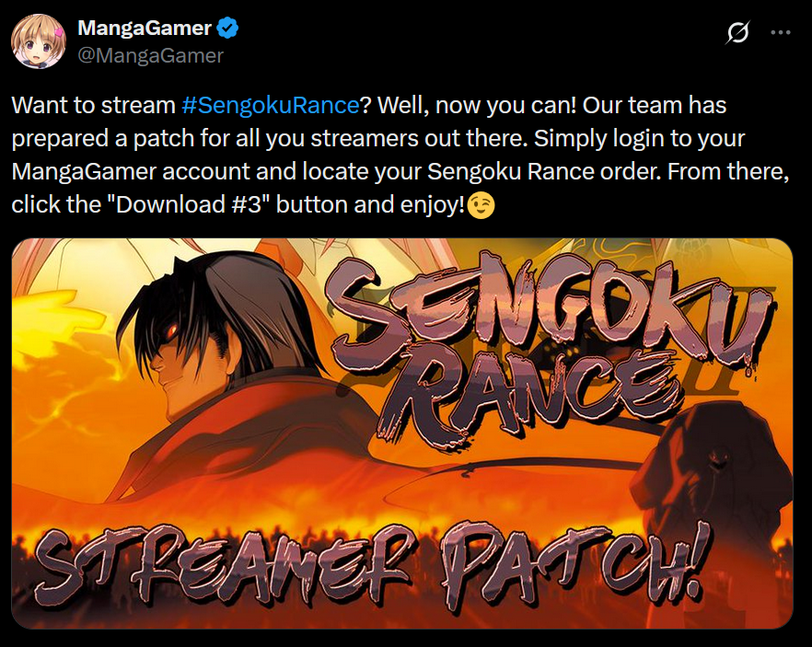Viewport: 812px width, 647px height.
Task: Click 'Sengoku Rance order' text in post
Action: [544, 171]
